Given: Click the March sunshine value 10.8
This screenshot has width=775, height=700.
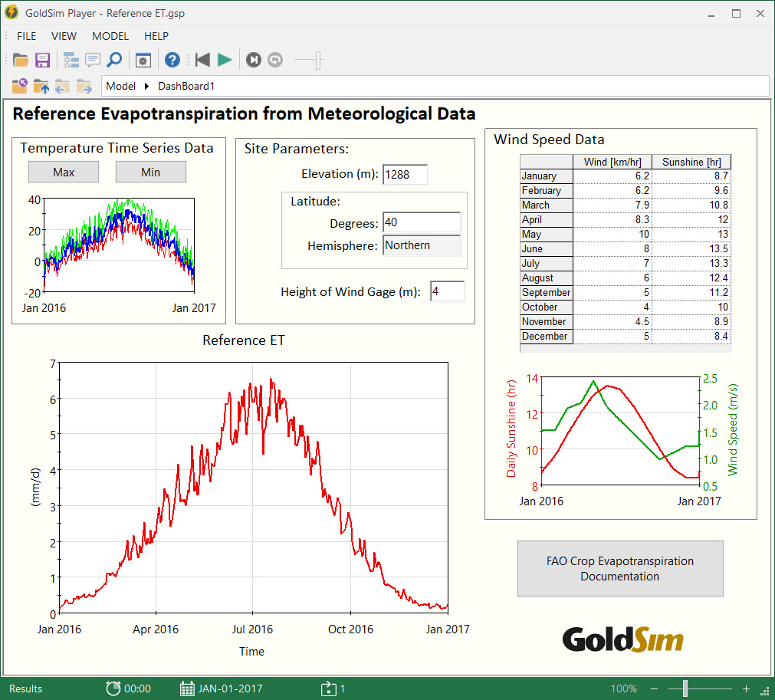Looking at the screenshot, I should pyautogui.click(x=691, y=205).
